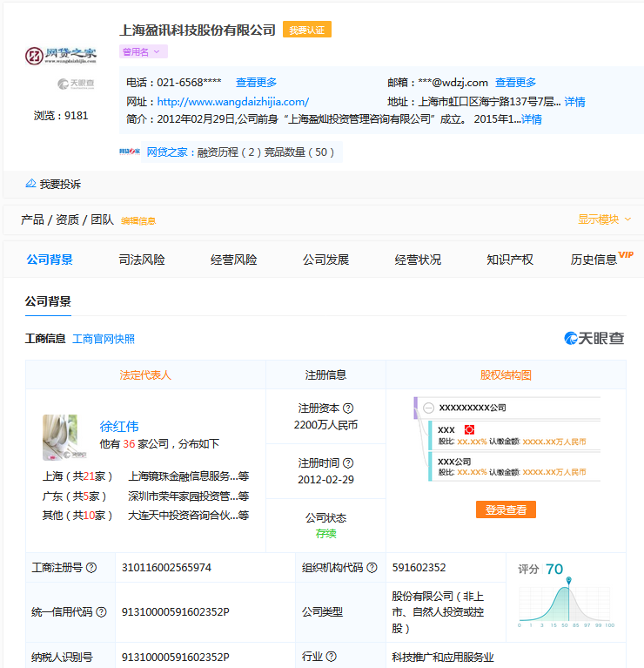Click 编辑信息 edit link

click(x=138, y=220)
